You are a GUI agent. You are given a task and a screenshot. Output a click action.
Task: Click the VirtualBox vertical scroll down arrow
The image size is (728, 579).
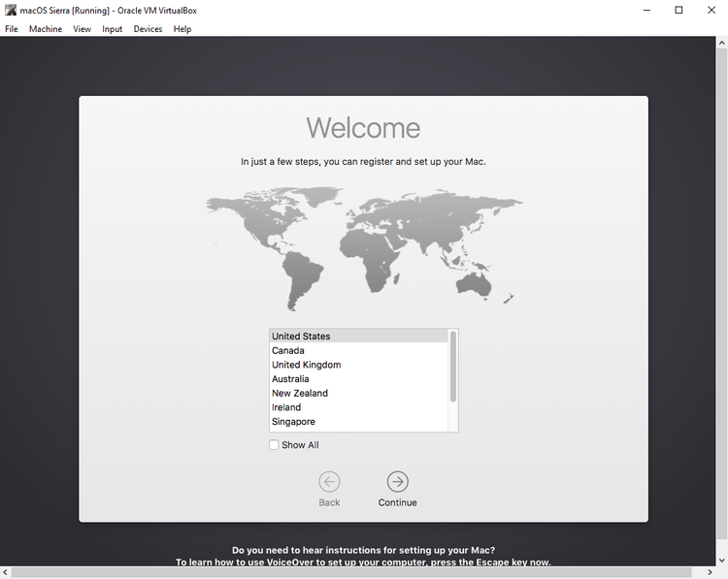[721, 560]
